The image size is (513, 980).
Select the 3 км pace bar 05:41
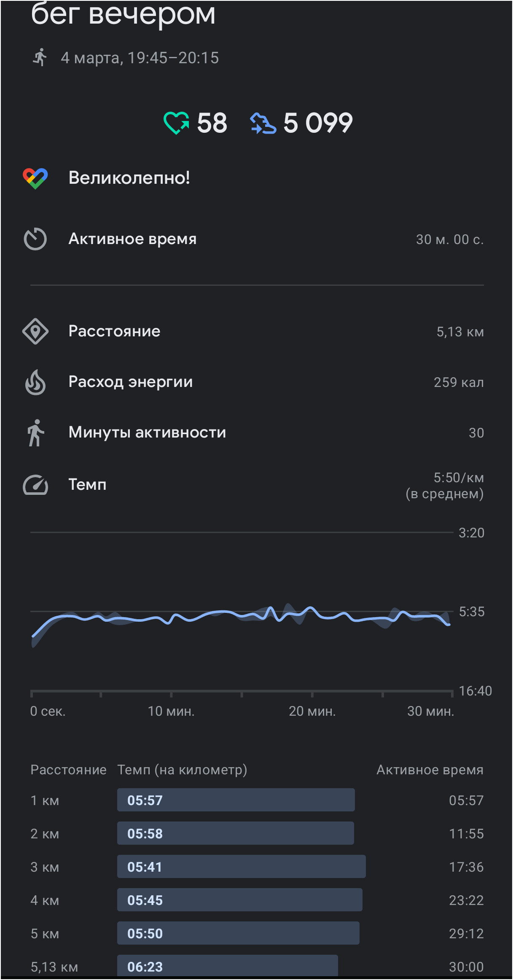coord(241,866)
